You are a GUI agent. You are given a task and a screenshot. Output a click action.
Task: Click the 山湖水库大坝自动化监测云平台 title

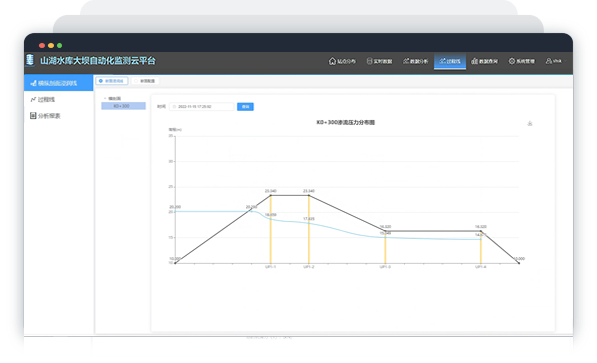98,61
